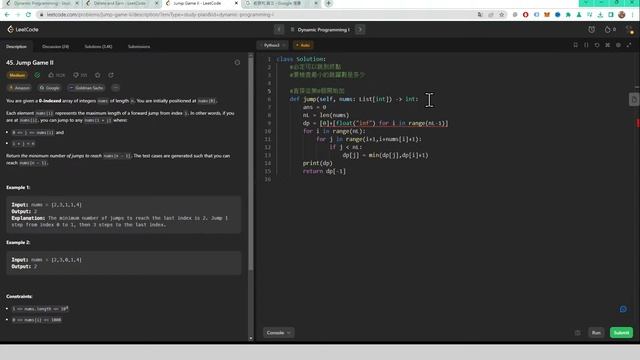Click the green solved checkmark icon
The height and width of the screenshot is (360, 640).
point(37,75)
